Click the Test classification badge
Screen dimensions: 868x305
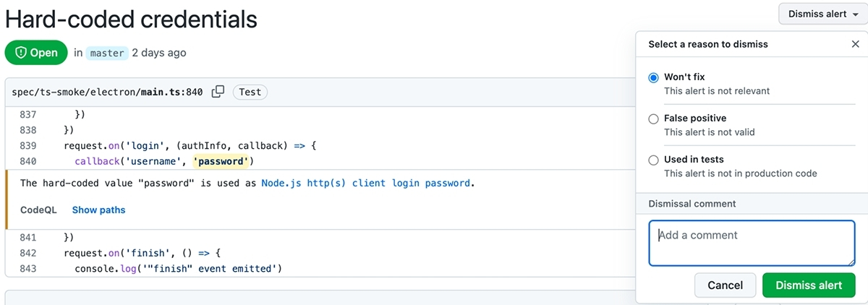point(250,92)
